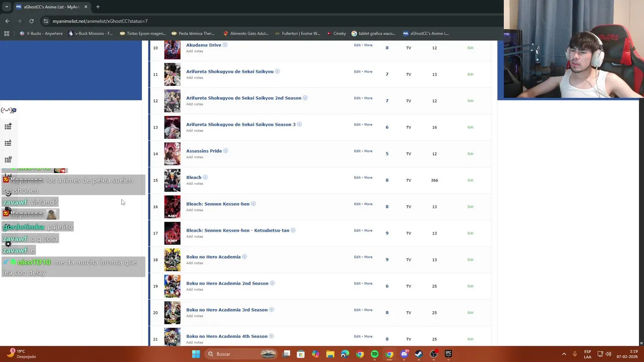Open Arifureta Shokugyou de Sekai Saikyou 2nd Season
The image size is (644, 362).
click(x=244, y=98)
